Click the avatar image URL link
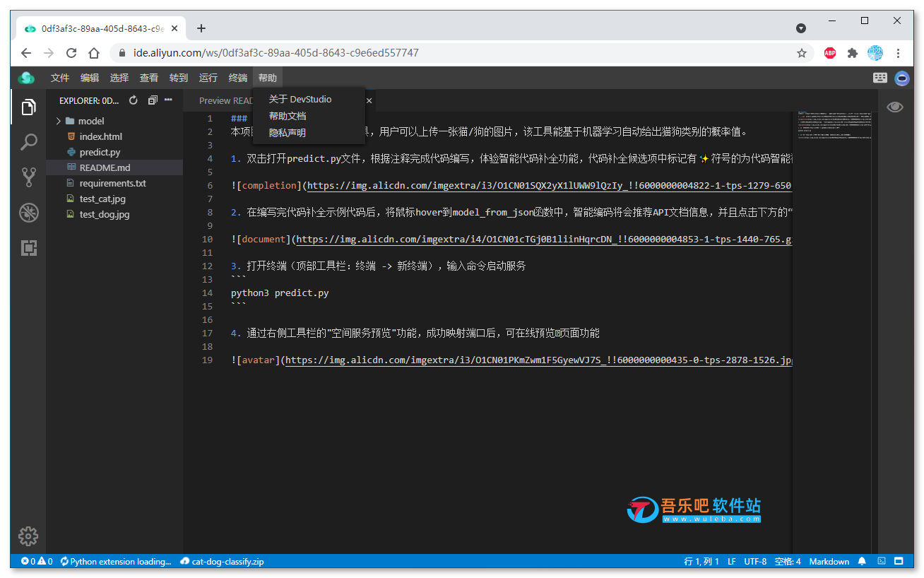Viewport: 924px width, 578px height. click(538, 360)
